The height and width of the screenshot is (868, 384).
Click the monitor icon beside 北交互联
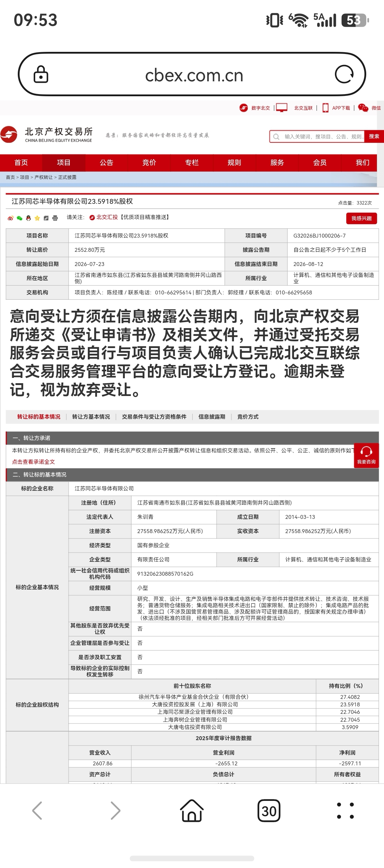click(x=282, y=108)
